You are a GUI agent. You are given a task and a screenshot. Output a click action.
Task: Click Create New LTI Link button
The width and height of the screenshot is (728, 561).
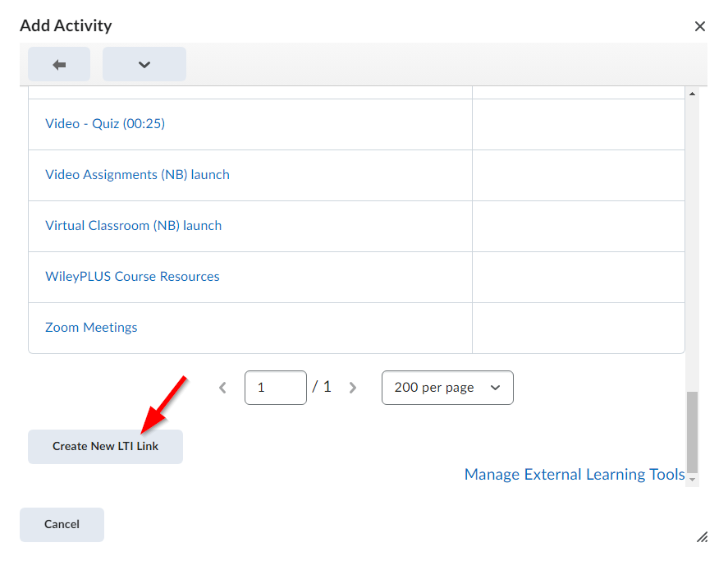105,447
